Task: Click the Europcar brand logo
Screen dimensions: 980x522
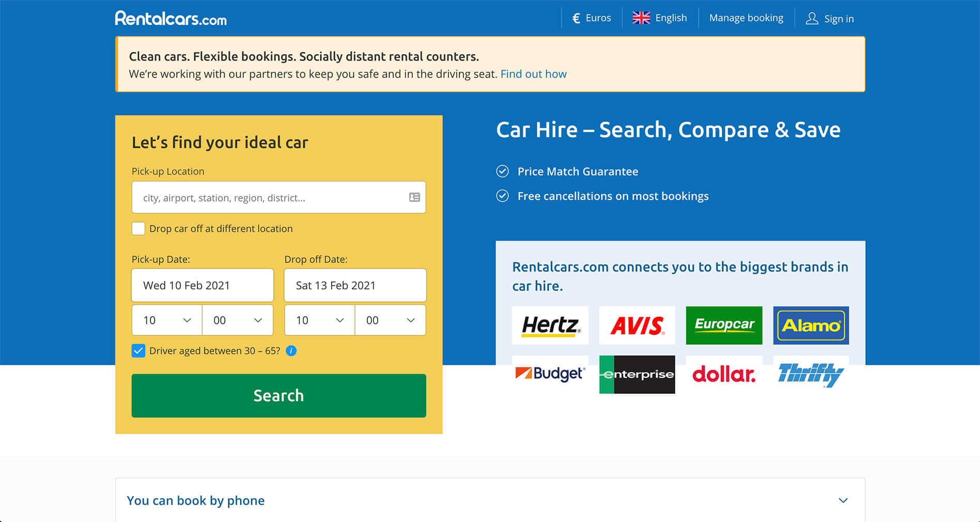Action: pos(724,326)
